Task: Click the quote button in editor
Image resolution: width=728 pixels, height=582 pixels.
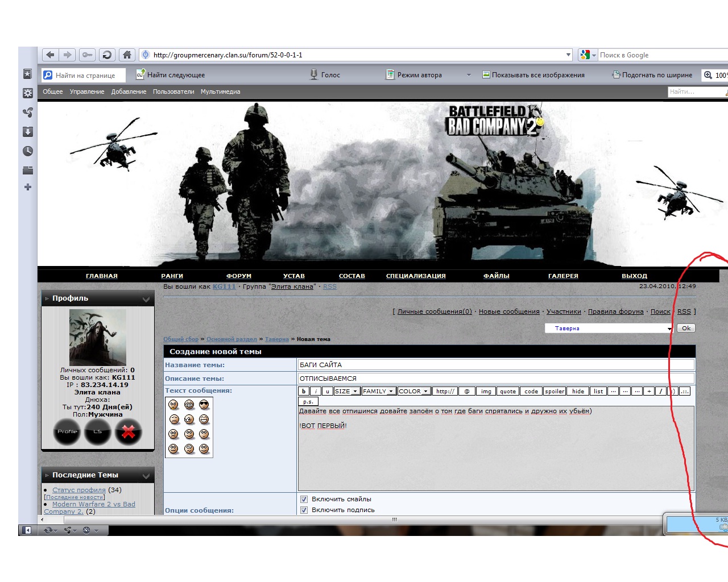Action: [508, 391]
